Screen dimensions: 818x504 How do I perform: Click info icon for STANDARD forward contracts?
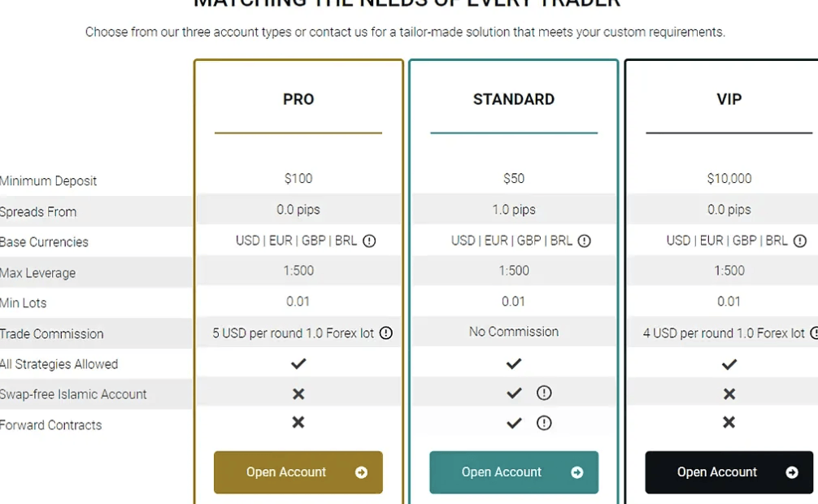[544, 423]
